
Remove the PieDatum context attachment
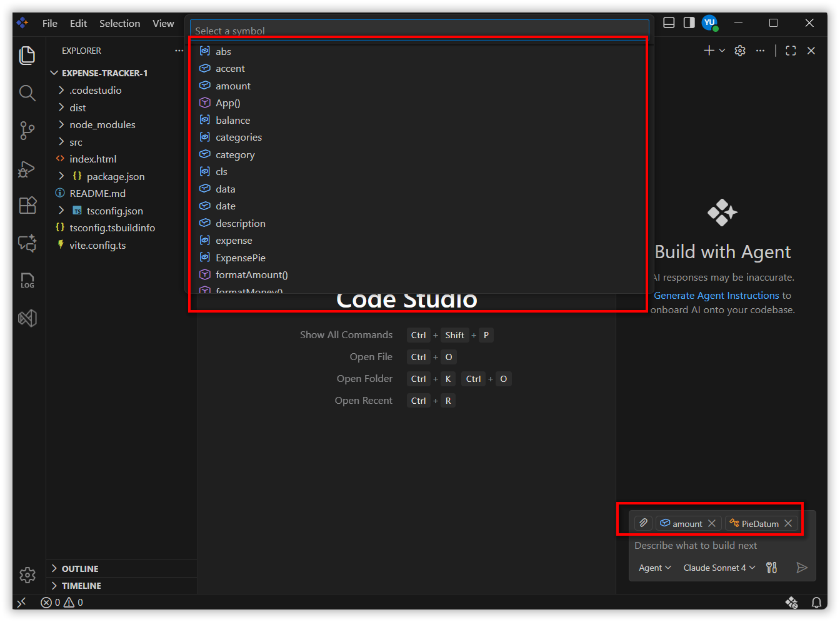pyautogui.click(x=788, y=523)
